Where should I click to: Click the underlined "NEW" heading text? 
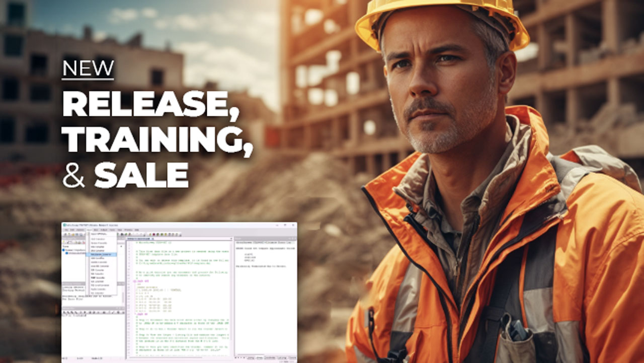pyautogui.click(x=88, y=69)
